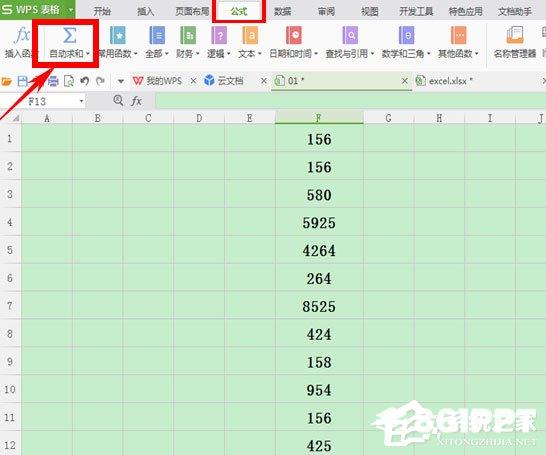Click the undo arrow in quick toolbar
This screenshot has height=455, width=546.
[84, 81]
